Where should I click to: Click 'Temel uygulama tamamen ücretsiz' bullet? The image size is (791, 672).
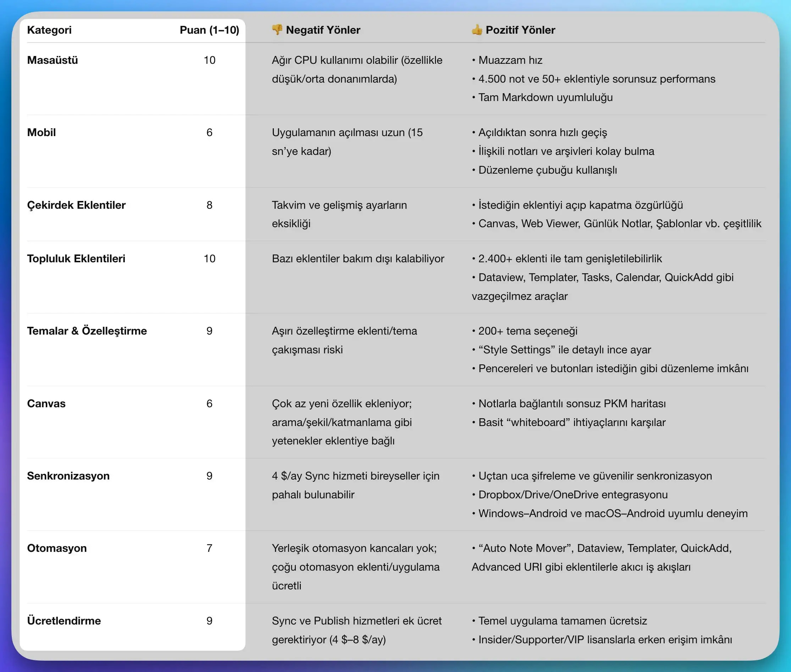pyautogui.click(x=562, y=621)
